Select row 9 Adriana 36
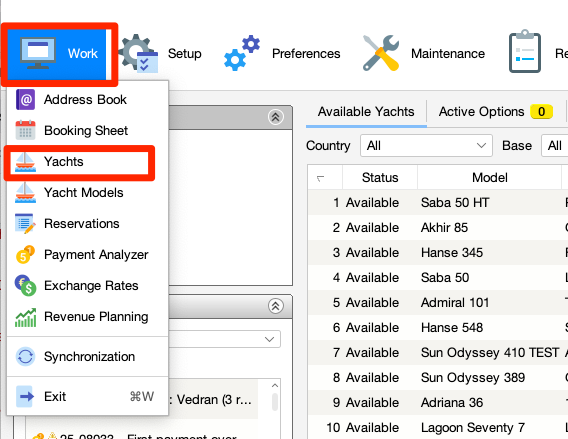Viewport: 568px width, 439px height. tap(438, 402)
